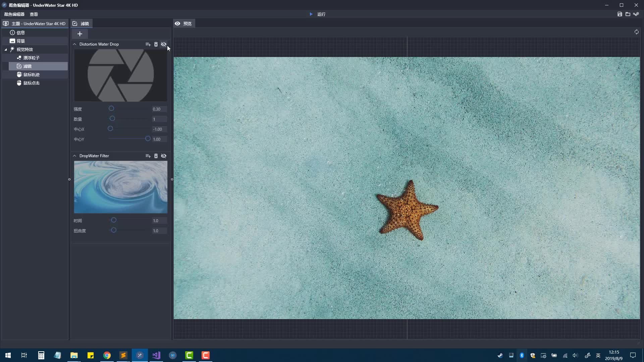Screen dimensions: 644x362
Task: Open Chrome from the taskbar
Action: (107, 355)
